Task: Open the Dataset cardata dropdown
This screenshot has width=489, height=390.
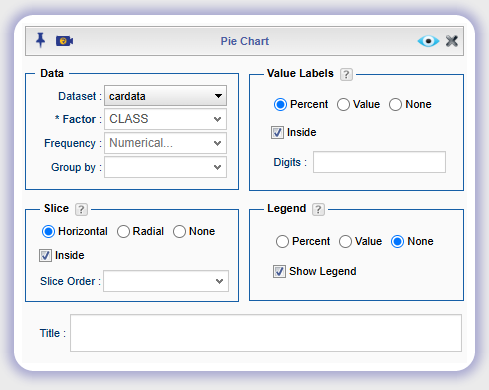Action: pyautogui.click(x=165, y=96)
